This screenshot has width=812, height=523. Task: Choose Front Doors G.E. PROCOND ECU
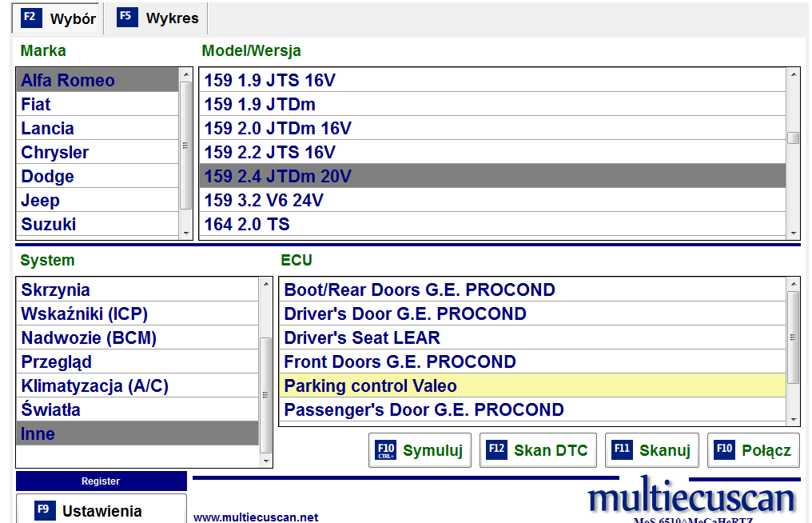532,361
